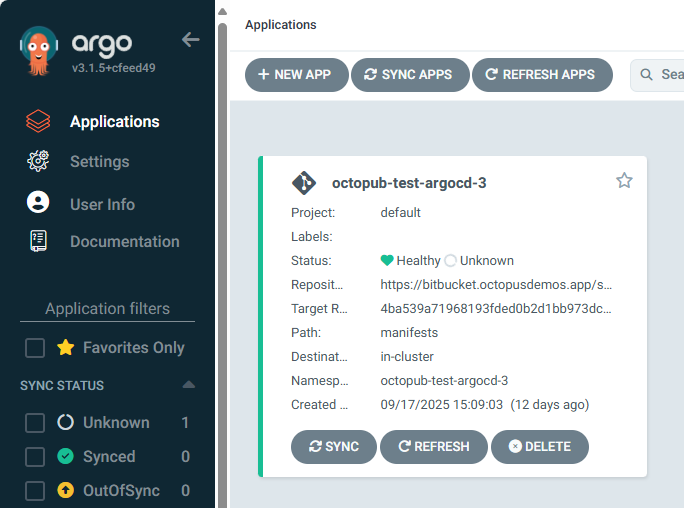Click the git icon on the application card
Screen dimensions: 684x508
(304, 183)
